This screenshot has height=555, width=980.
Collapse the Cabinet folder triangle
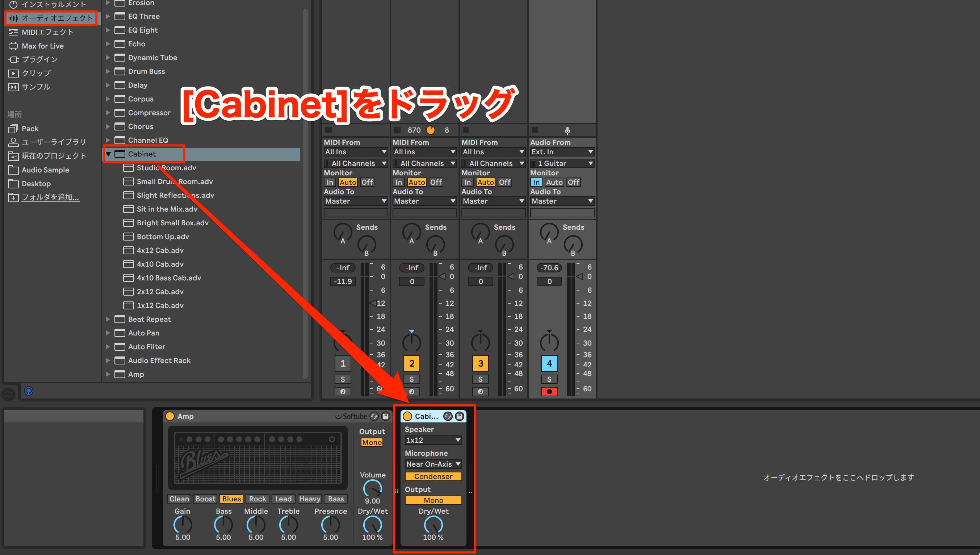[x=108, y=154]
